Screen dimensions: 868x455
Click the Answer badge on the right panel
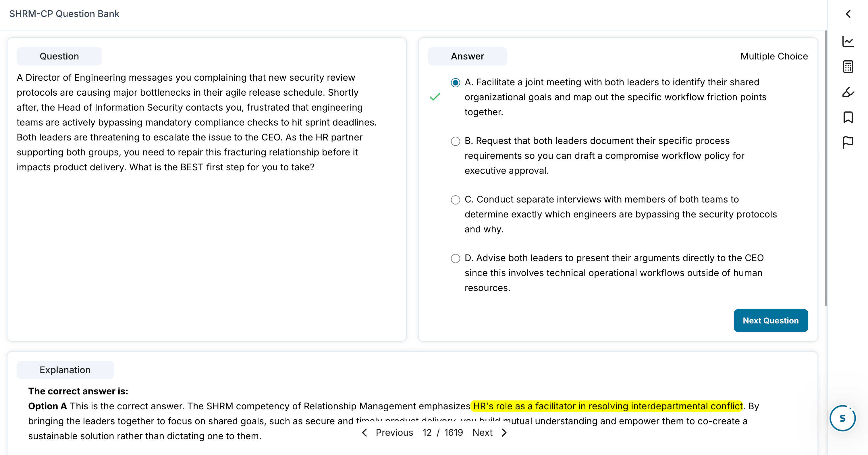467,56
